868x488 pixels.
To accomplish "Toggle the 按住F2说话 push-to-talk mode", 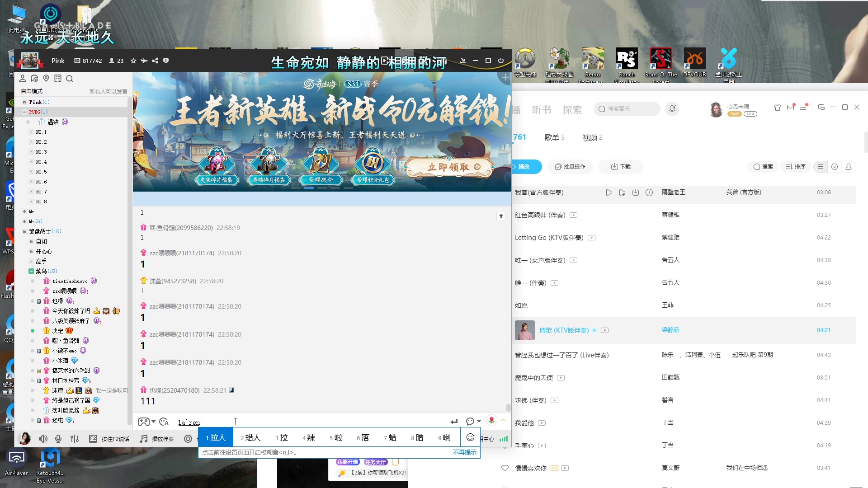I will pyautogui.click(x=109, y=439).
